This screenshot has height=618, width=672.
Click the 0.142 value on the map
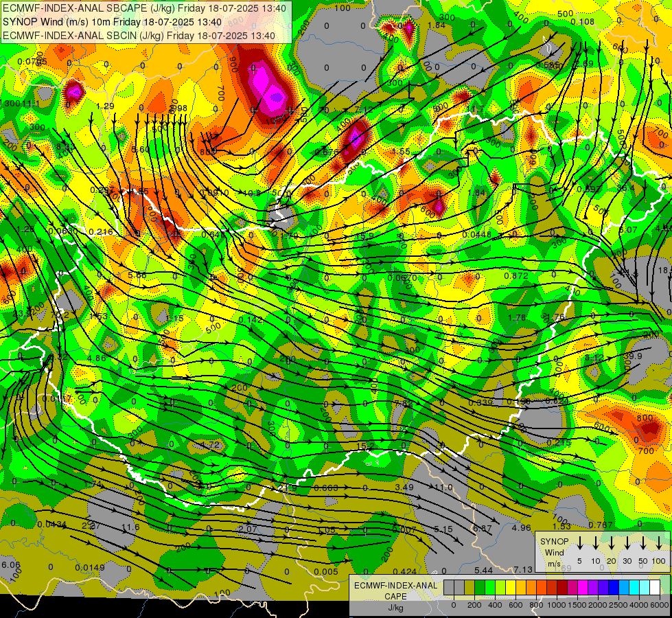[251, 320]
